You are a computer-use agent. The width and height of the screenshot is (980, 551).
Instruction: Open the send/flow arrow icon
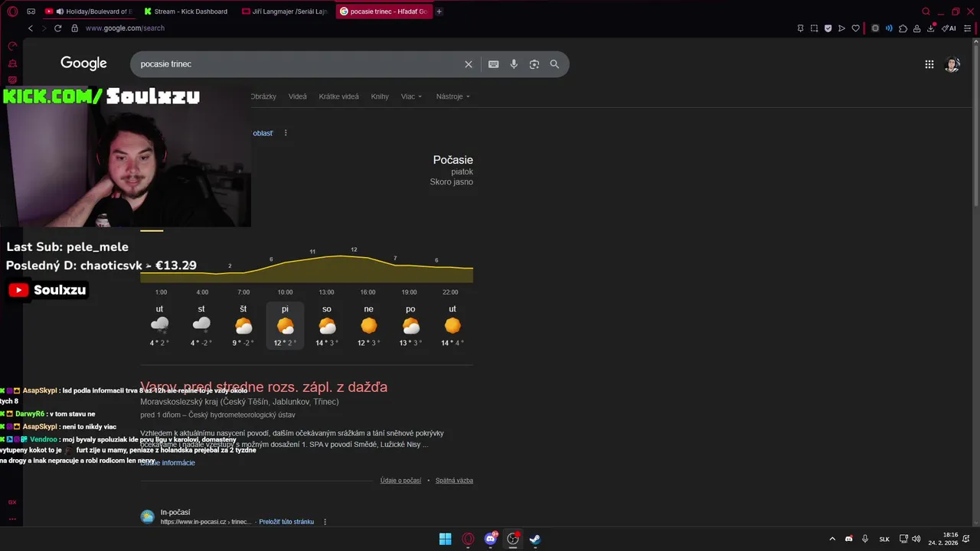coord(841,28)
